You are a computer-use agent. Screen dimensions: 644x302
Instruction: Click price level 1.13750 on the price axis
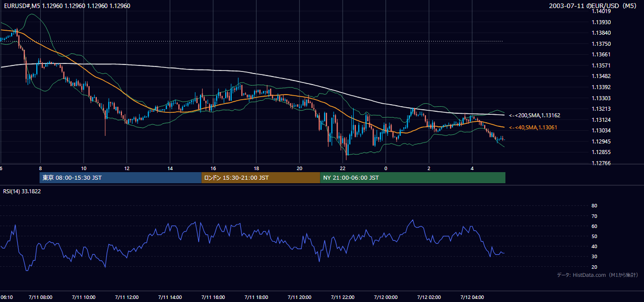pyautogui.click(x=601, y=44)
